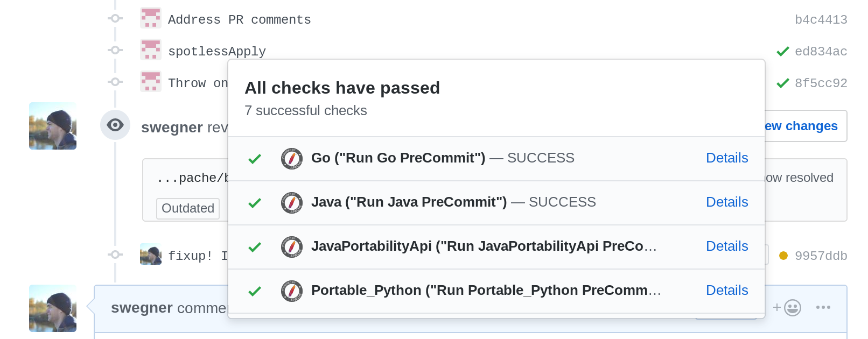This screenshot has height=339, width=868.
Task: Open Details for the Java PreCommit check
Action: [726, 202]
